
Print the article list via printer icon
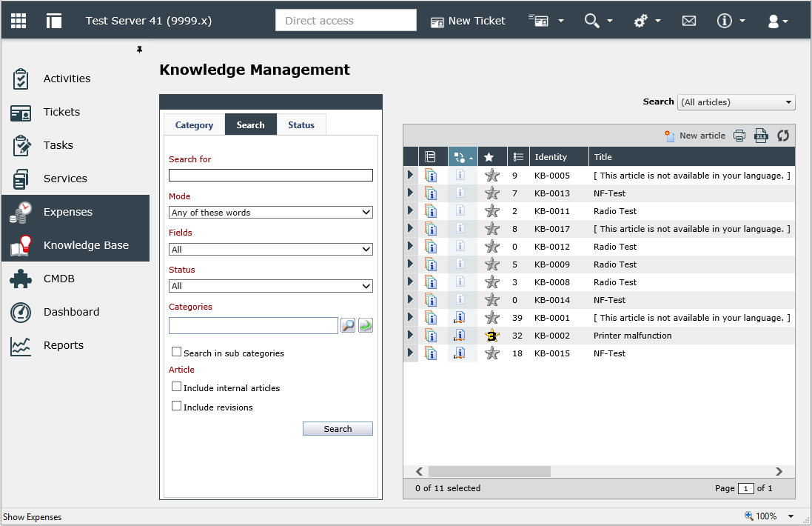739,136
